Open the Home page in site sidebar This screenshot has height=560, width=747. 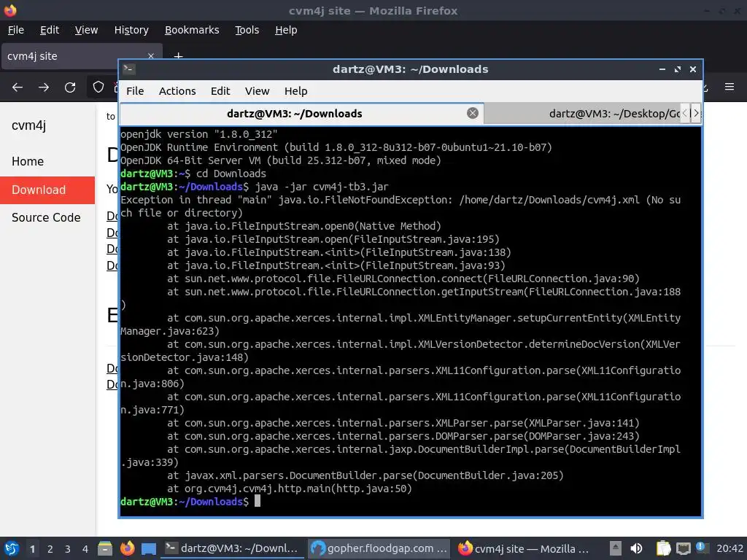pos(28,161)
